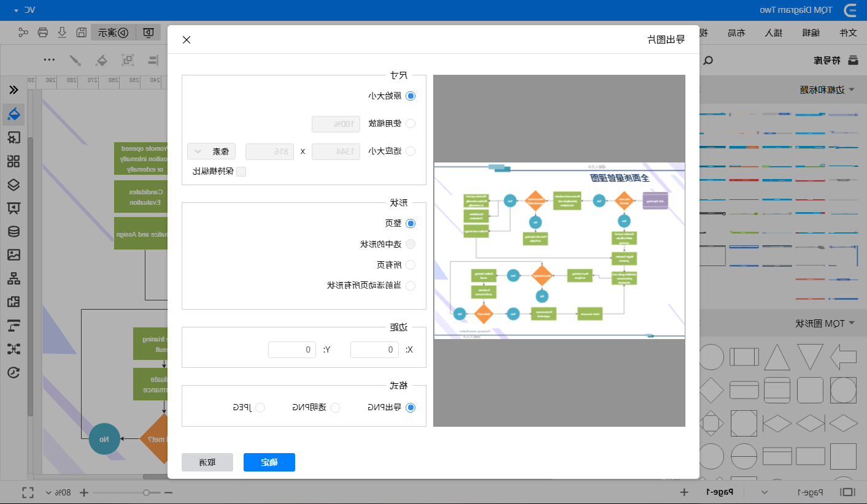Screen dimensions: 867x504
Task: Click the zoom in plus button
Action: tap(85, 492)
